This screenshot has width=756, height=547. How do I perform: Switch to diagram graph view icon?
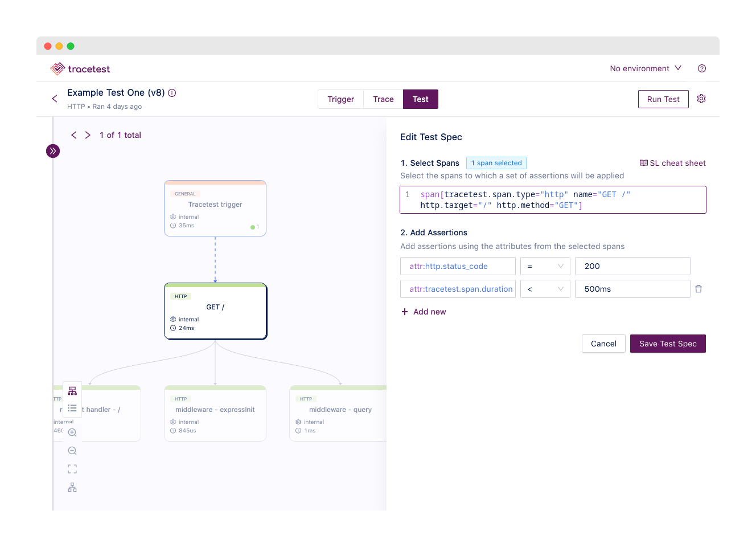pos(72,391)
